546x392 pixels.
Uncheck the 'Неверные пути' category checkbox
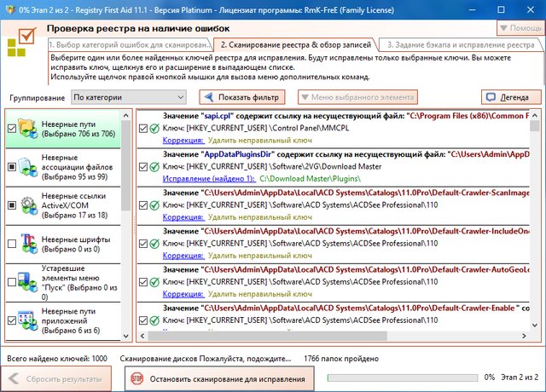tap(10, 129)
